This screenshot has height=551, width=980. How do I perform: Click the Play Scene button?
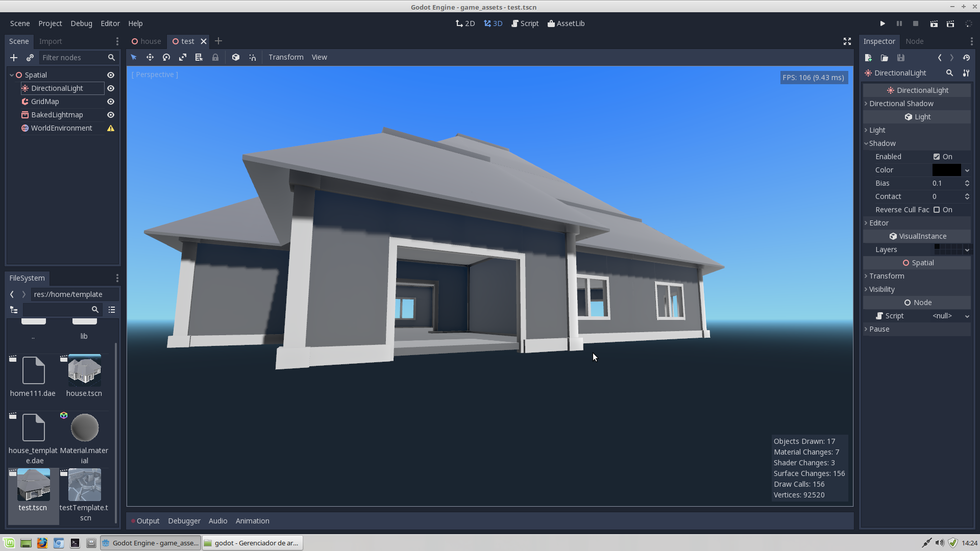click(x=934, y=23)
